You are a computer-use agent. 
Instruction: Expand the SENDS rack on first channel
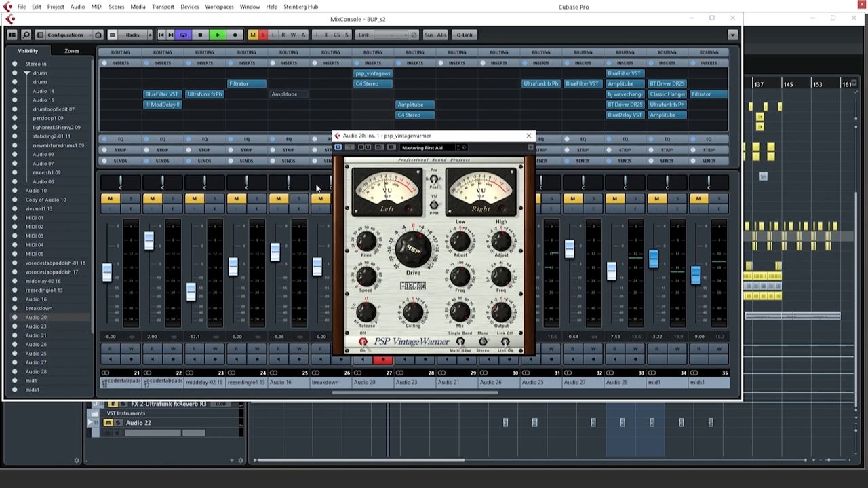[x=120, y=161]
